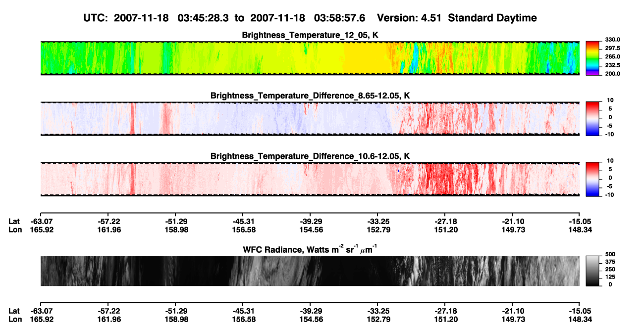Click the 200.0 color bar label
The width and height of the screenshot is (644, 330).
[612, 74]
